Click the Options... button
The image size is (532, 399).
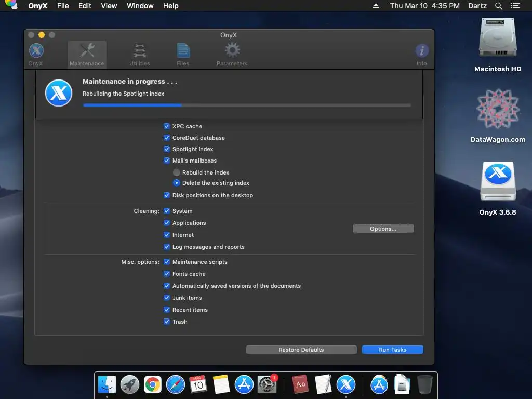pos(383,229)
